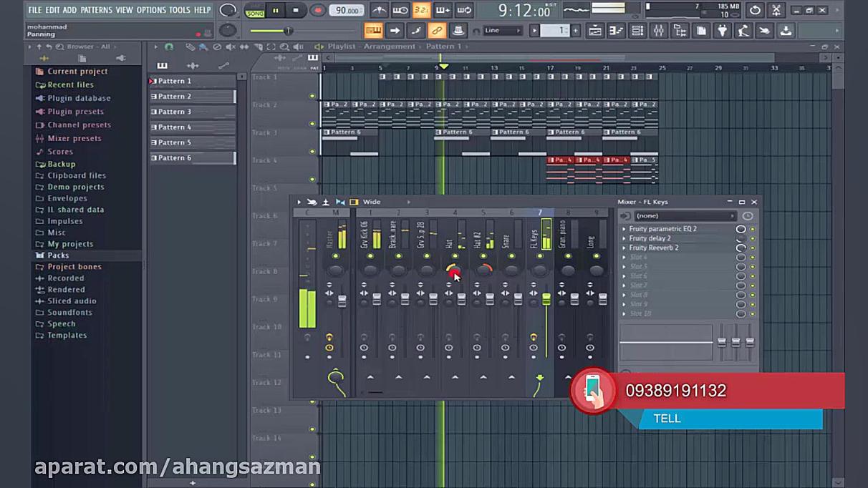Image resolution: width=868 pixels, height=488 pixels.
Task: Click the Master mixer track fader
Action: point(342,301)
